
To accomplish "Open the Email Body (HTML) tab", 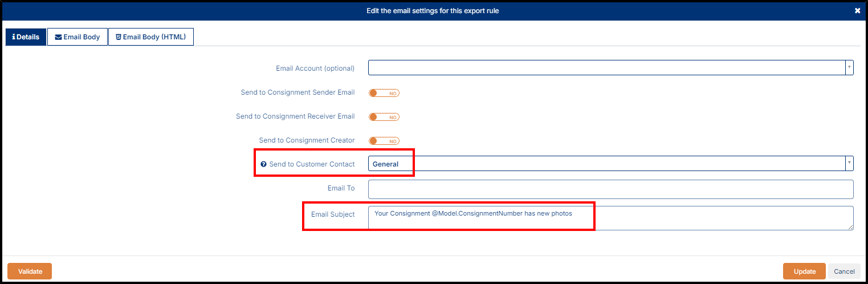I will tap(151, 37).
